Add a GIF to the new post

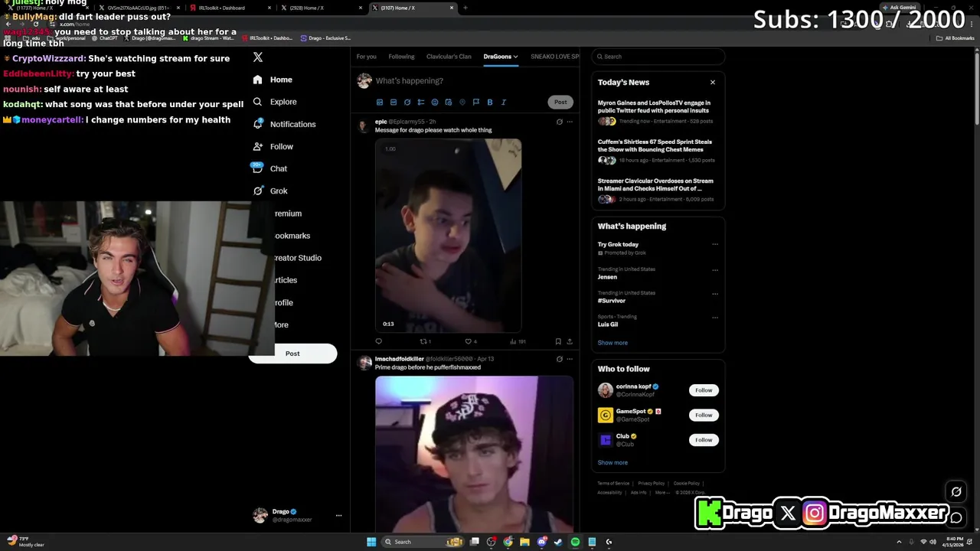pyautogui.click(x=394, y=102)
